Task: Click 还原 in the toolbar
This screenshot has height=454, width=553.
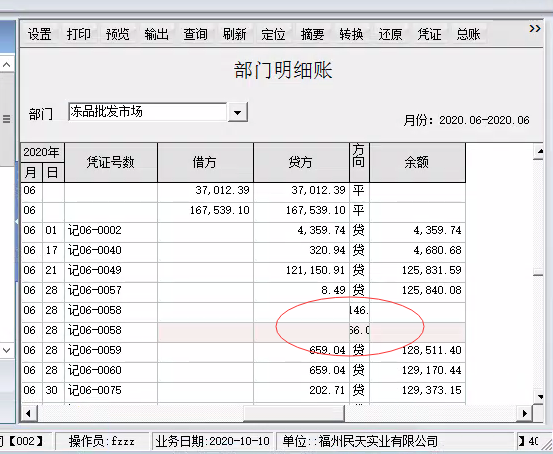Action: click(390, 34)
